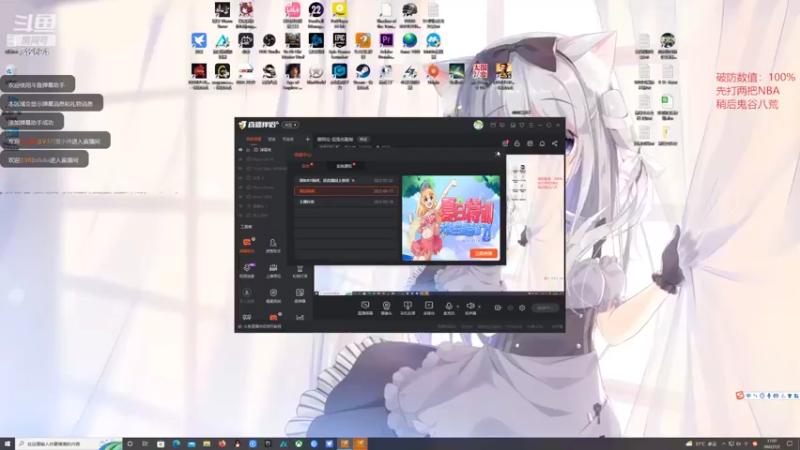800x450 pixels.
Task: Add a new scene with the plus button
Action: pyautogui.click(x=307, y=139)
